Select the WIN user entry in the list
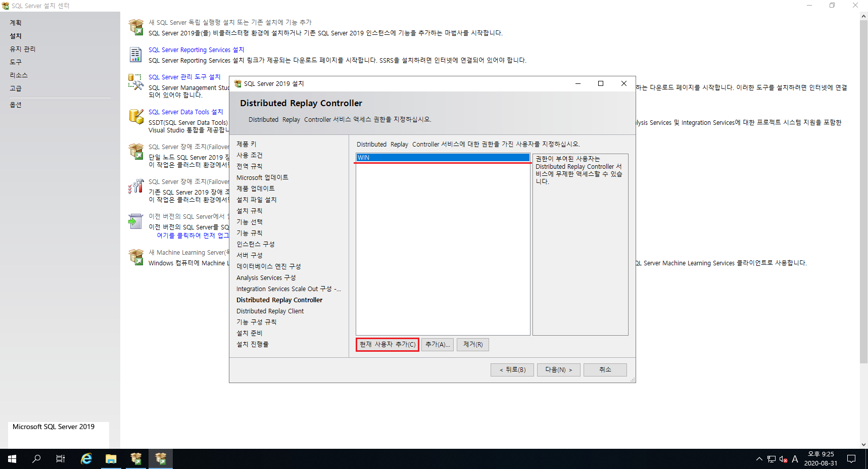The height and width of the screenshot is (469, 868). click(443, 158)
